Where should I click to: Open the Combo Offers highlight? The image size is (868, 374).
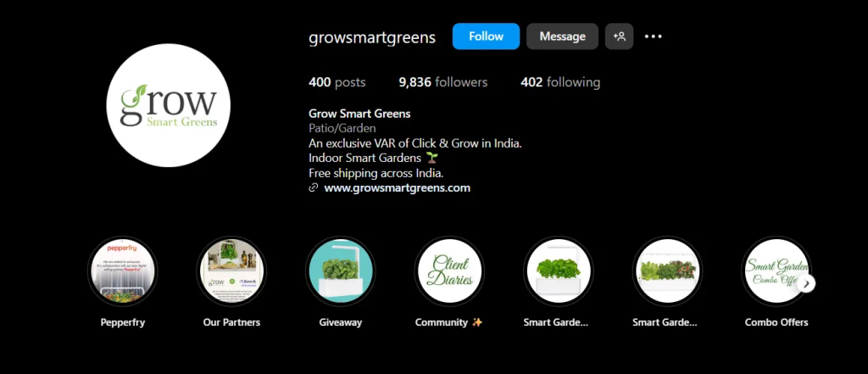point(776,271)
